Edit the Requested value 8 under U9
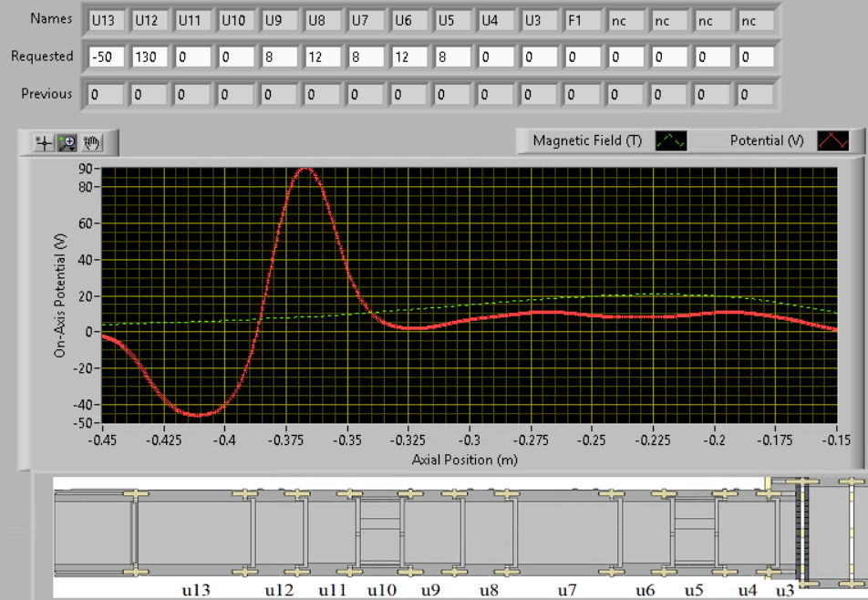This screenshot has width=868, height=600. click(279, 57)
